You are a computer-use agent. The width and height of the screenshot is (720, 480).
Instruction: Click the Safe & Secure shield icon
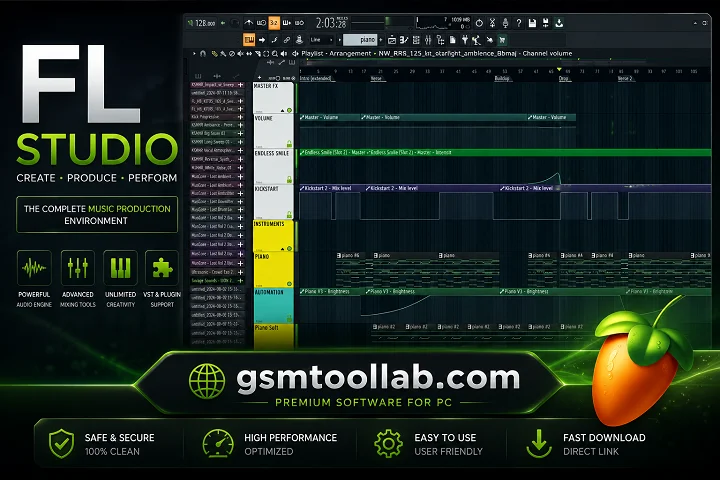(62, 444)
